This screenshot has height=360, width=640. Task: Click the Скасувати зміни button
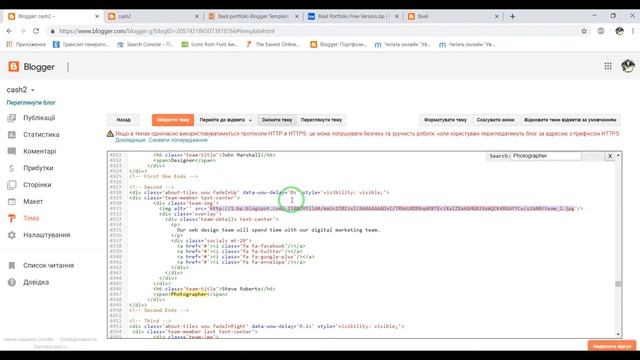(x=496, y=120)
